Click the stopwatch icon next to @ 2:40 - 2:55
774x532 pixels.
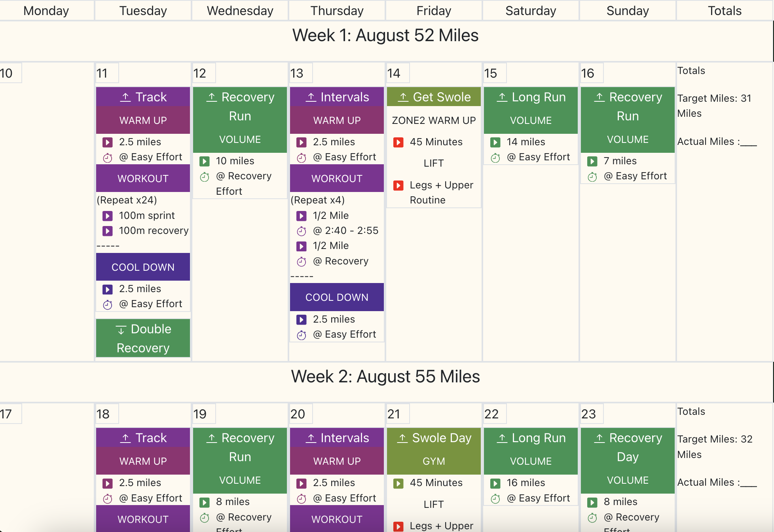click(x=302, y=231)
